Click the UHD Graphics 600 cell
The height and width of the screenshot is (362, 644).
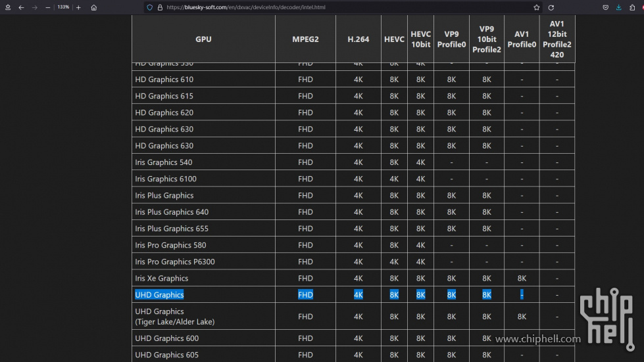click(x=203, y=338)
